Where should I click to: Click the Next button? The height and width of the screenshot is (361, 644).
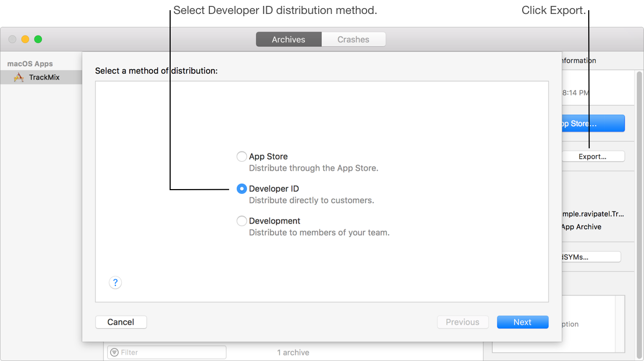tap(523, 322)
